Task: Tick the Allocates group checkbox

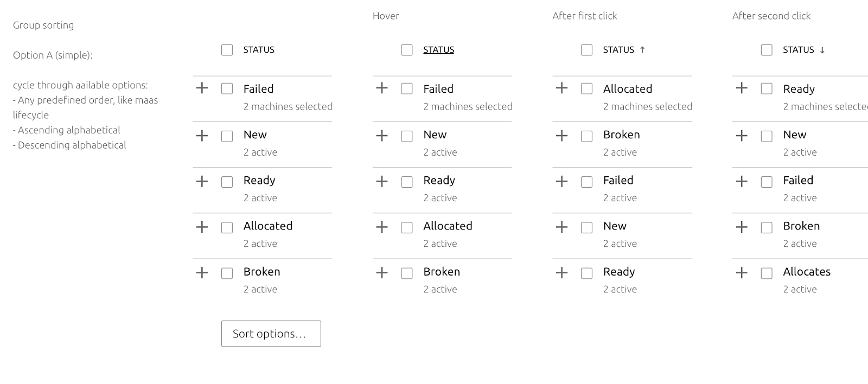Action: click(x=767, y=273)
